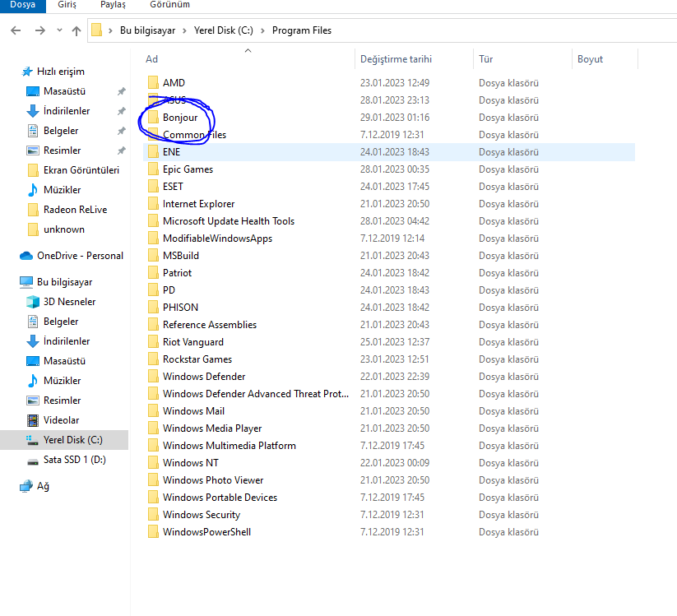
Task: Open the Sata SSD 1 (D:) drive icon
Action: coord(33,461)
